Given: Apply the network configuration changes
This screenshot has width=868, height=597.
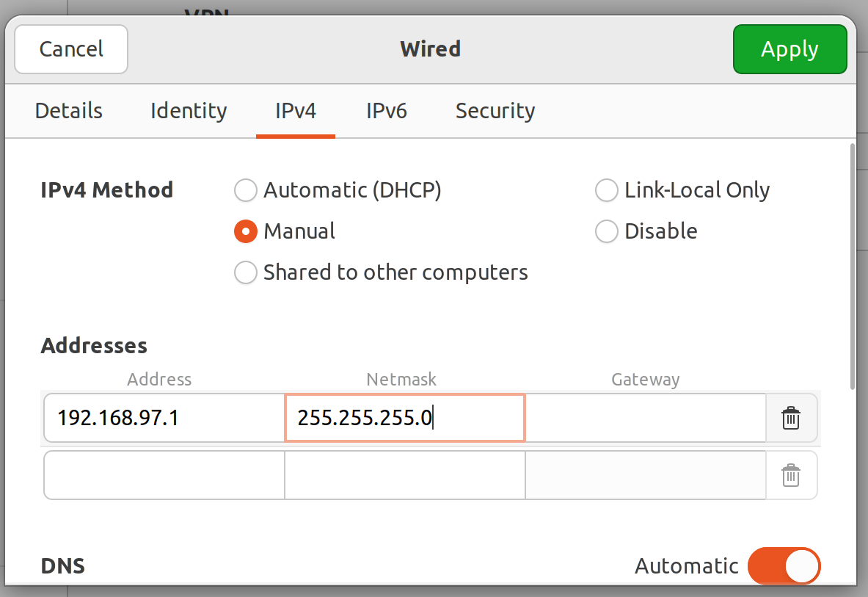Looking at the screenshot, I should [789, 49].
